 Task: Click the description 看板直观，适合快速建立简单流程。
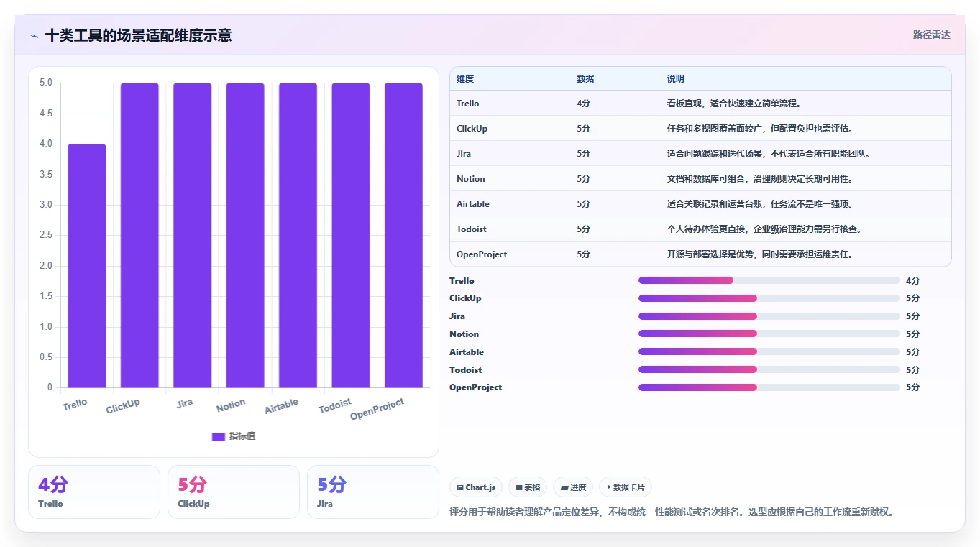tap(734, 104)
